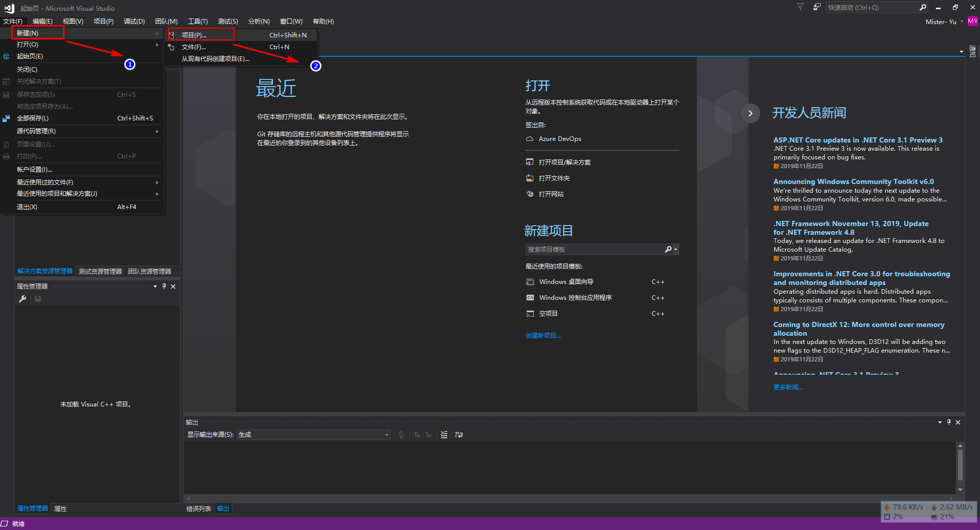Image resolution: width=980 pixels, height=530 pixels.
Task: Switch to the 测试资源管理器 tab
Action: (100, 272)
